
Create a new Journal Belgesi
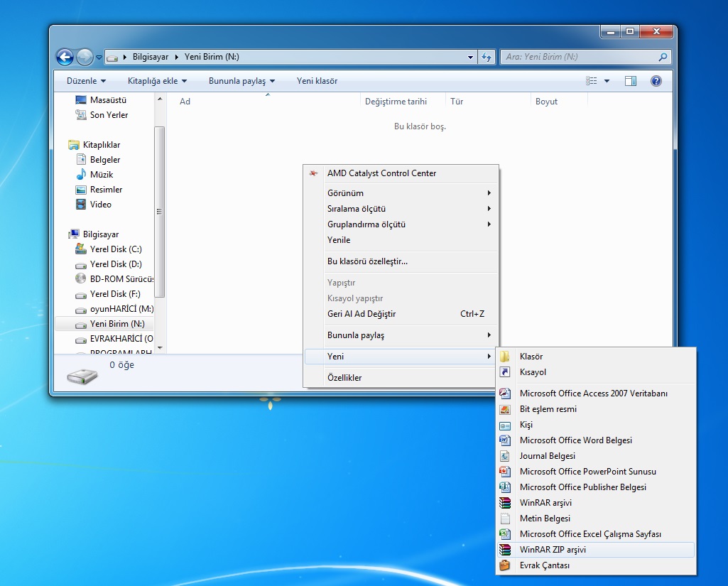pyautogui.click(x=596, y=456)
